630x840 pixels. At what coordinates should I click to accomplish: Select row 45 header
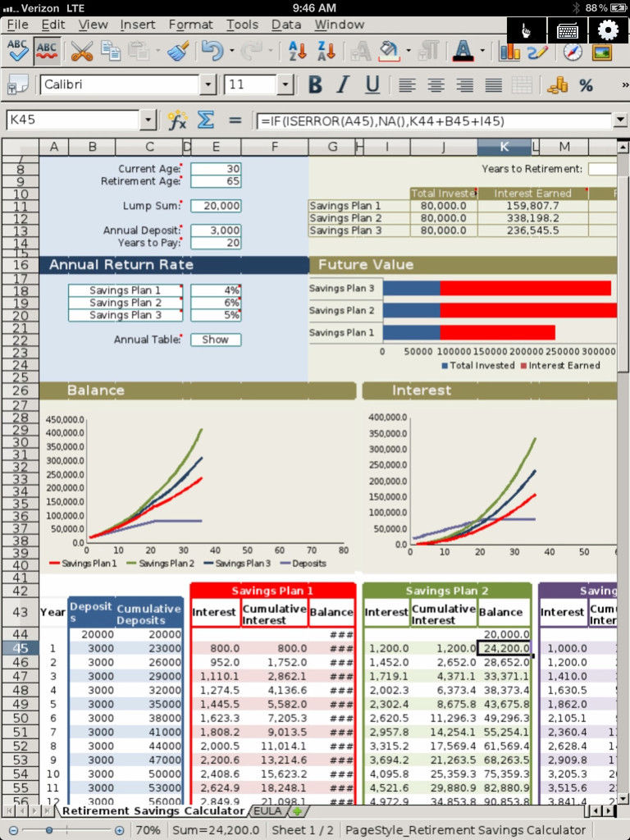[x=21, y=648]
